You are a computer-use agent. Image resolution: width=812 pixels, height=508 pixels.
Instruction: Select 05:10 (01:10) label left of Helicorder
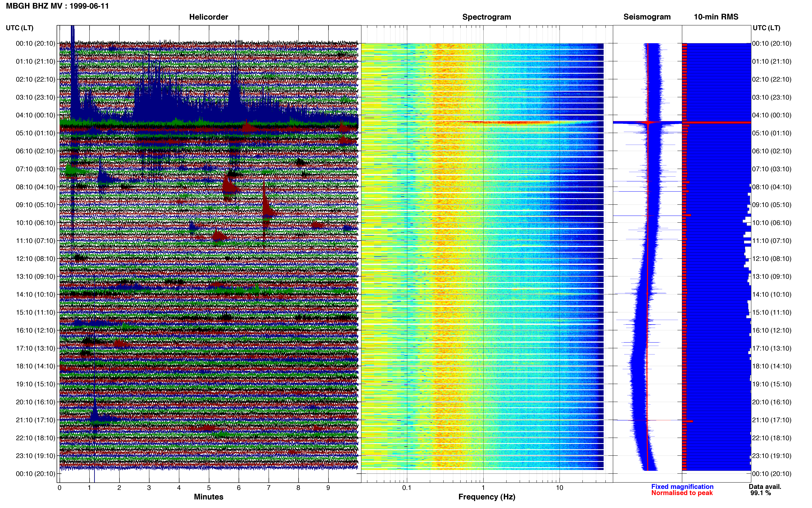point(36,133)
